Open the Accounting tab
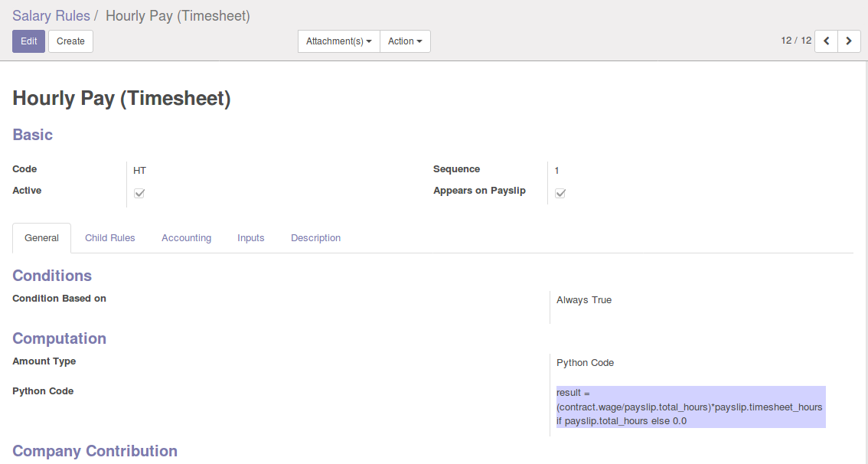The height and width of the screenshot is (464, 868). point(186,238)
